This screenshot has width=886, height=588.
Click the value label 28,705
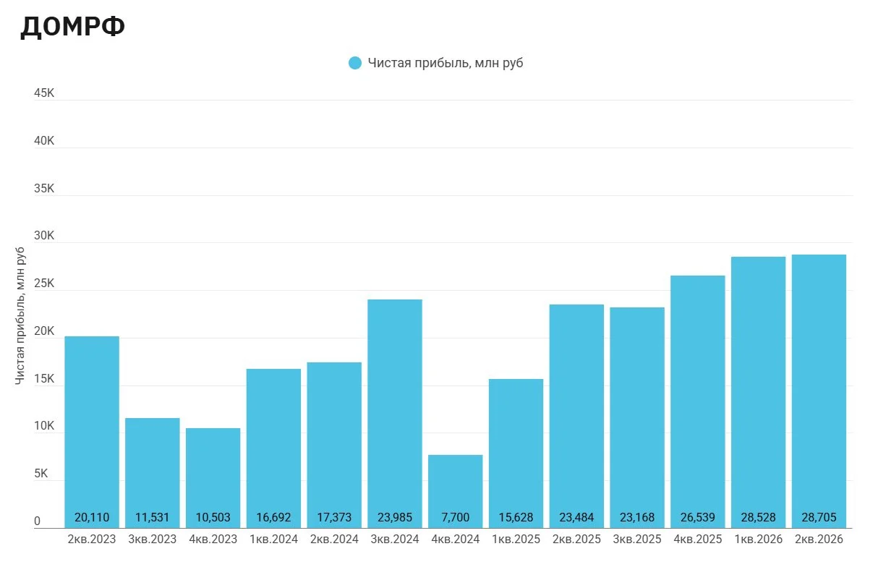[x=819, y=518]
